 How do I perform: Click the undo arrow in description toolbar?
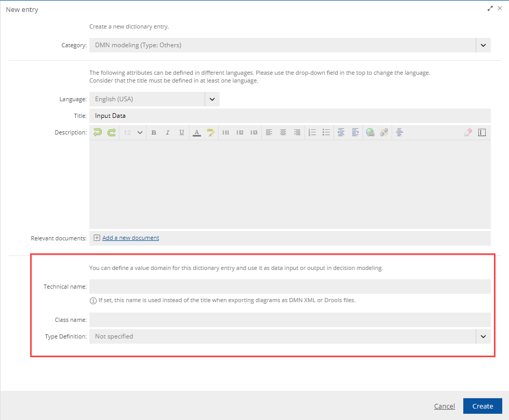(x=98, y=132)
